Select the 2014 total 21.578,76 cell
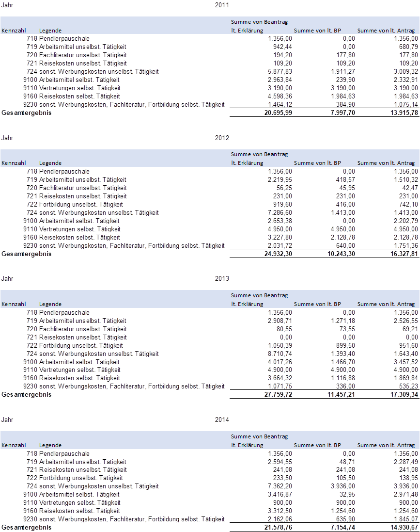 (277, 527)
